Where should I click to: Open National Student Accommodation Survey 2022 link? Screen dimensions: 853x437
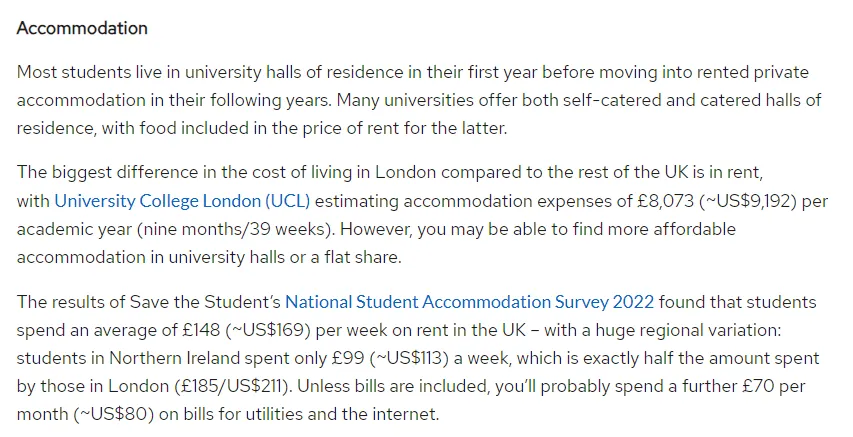tap(469, 302)
